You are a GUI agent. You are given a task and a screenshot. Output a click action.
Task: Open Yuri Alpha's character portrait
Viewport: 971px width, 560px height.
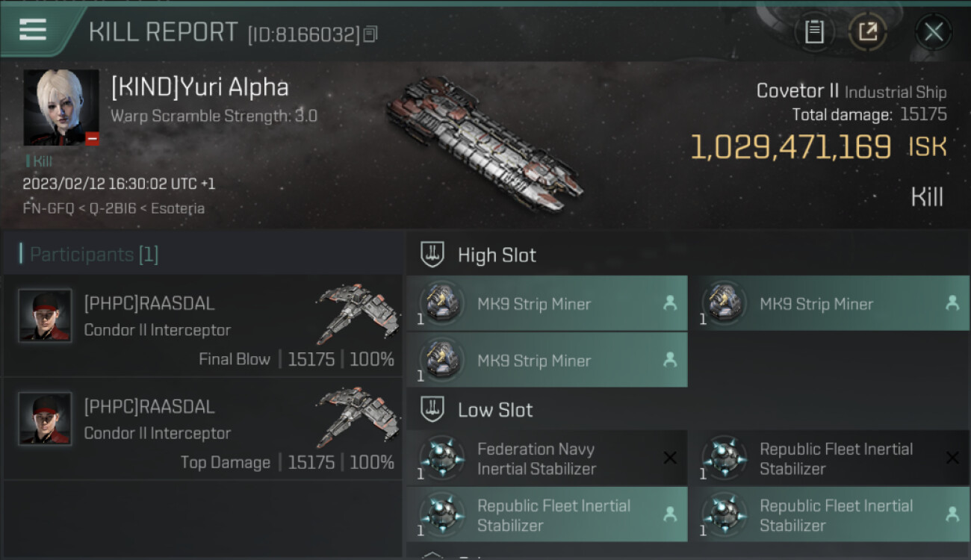click(61, 108)
